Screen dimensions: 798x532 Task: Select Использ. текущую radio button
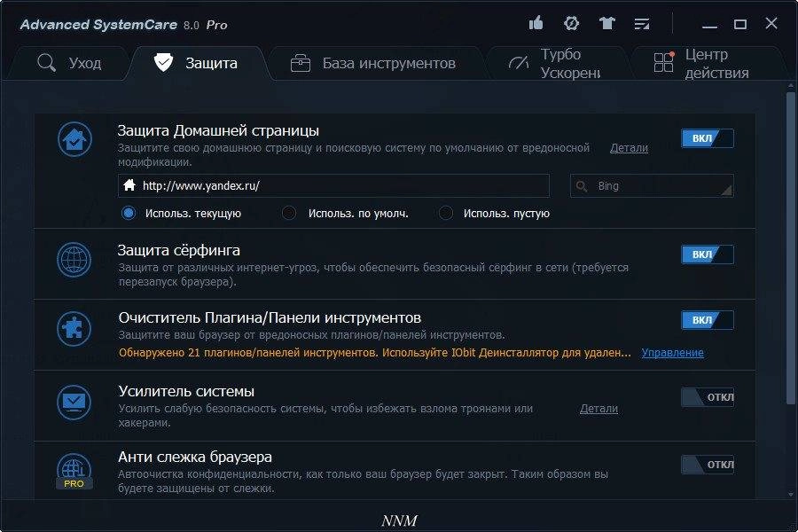coord(129,213)
